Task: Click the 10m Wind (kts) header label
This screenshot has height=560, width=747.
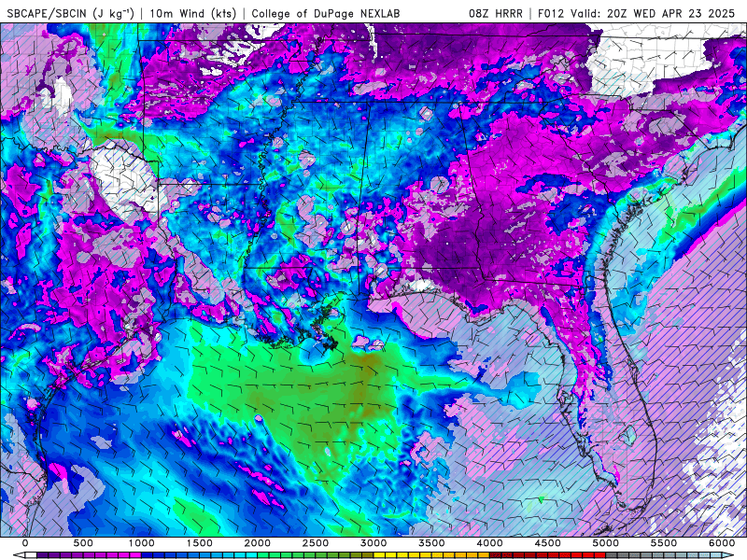Action: (193, 13)
